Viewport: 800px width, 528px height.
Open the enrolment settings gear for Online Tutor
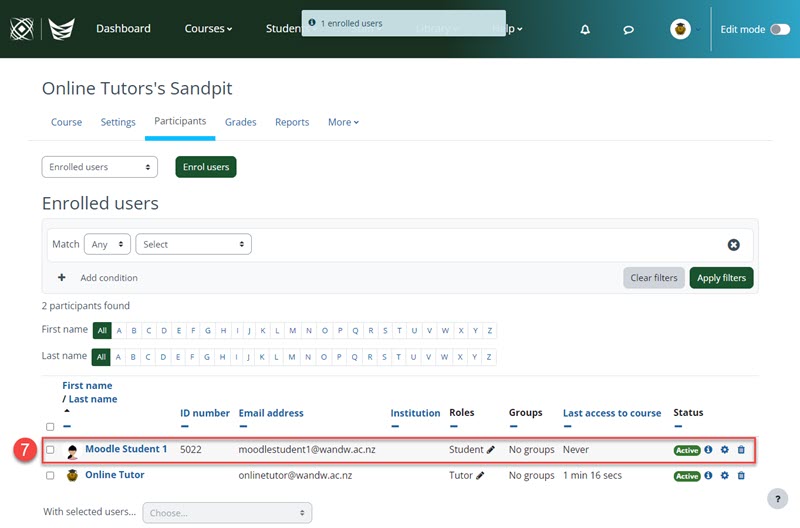tap(724, 475)
